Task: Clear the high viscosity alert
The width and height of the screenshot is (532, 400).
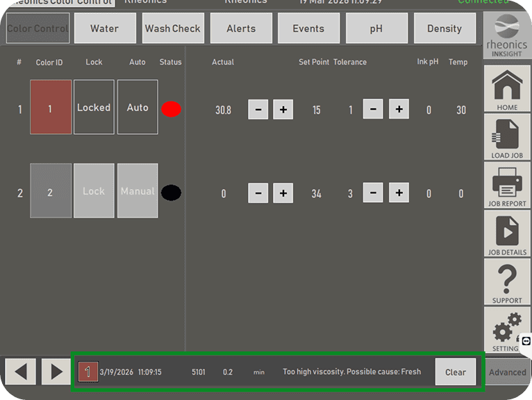Action: [456, 372]
